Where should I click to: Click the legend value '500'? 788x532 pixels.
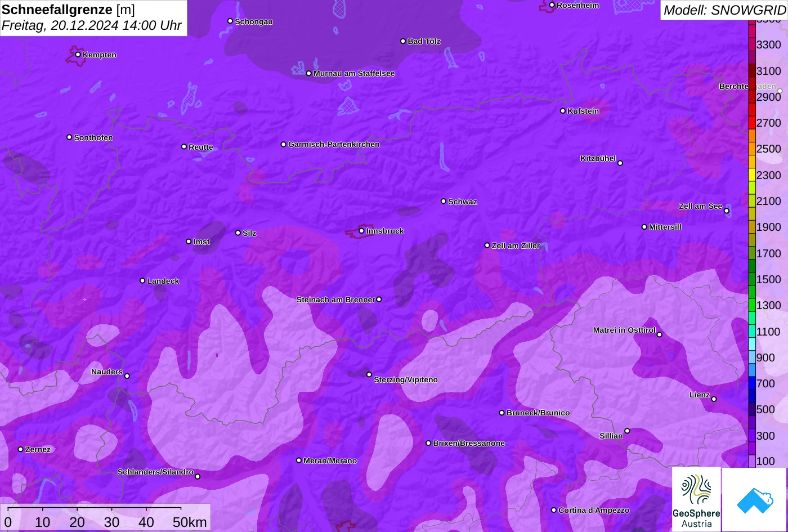[766, 409]
